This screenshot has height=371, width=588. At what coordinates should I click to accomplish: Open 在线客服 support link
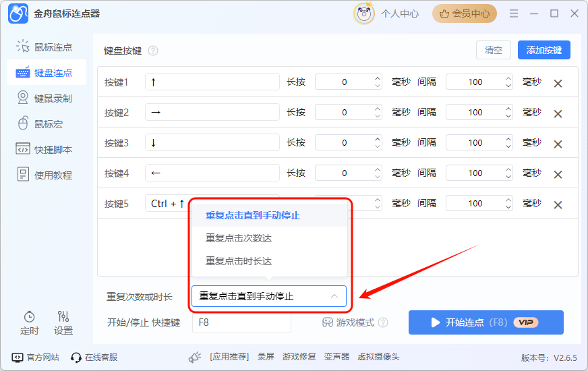pyautogui.click(x=94, y=357)
